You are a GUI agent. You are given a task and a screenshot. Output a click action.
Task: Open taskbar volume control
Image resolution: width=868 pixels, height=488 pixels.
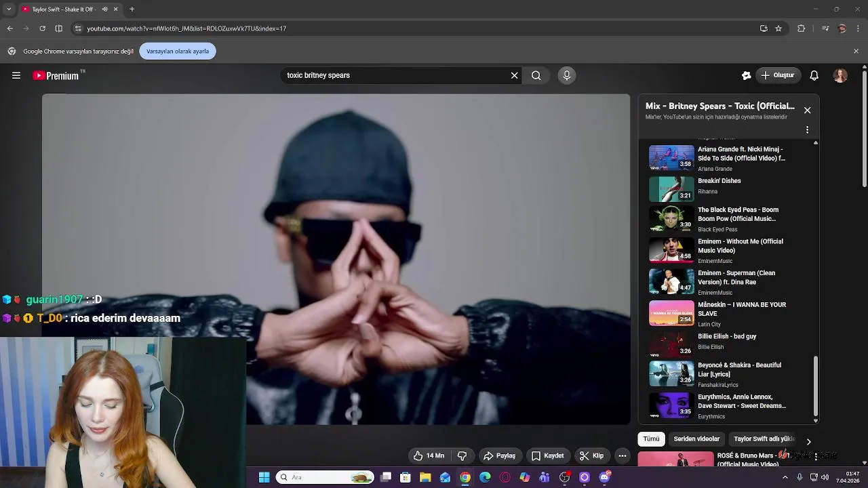[825, 477]
